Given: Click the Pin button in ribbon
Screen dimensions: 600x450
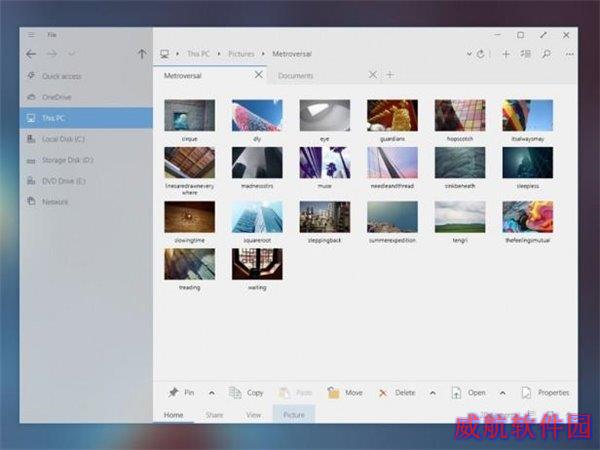Looking at the screenshot, I should tap(181, 393).
